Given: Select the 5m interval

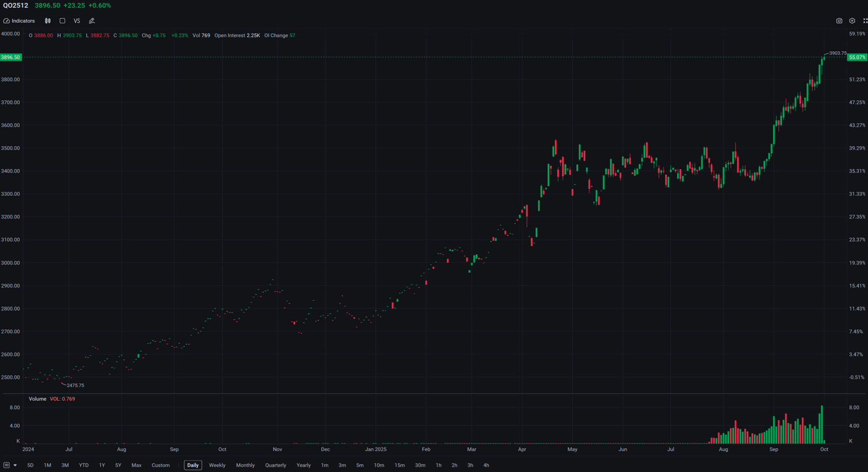Looking at the screenshot, I should click(360, 466).
